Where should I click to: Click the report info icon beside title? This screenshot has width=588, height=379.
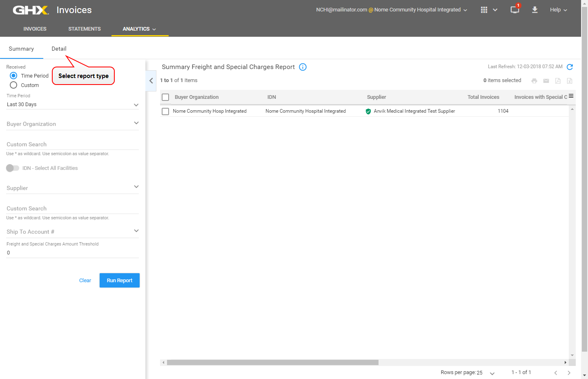(x=303, y=67)
